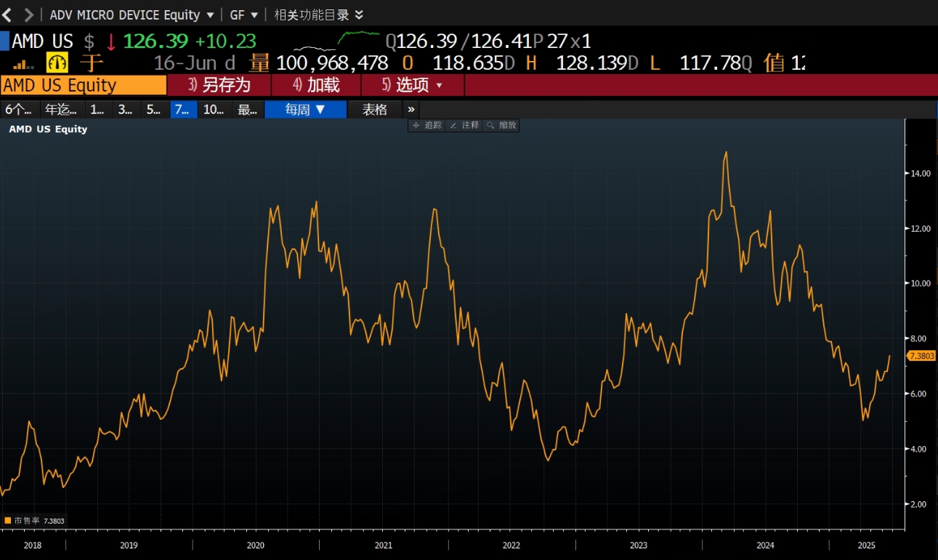Image resolution: width=938 pixels, height=560 pixels.
Task: Select the 6个月 range tab
Action: click(19, 110)
